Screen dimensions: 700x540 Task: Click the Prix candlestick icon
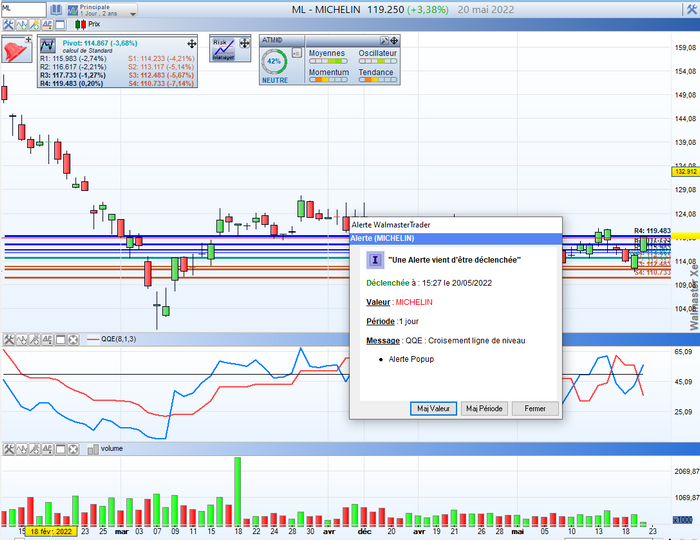[x=80, y=24]
